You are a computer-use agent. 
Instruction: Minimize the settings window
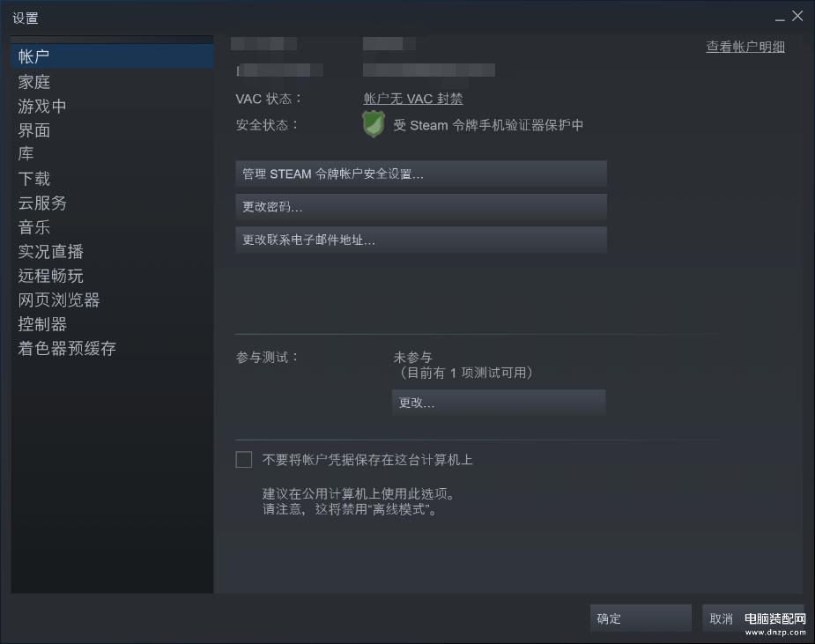780,19
